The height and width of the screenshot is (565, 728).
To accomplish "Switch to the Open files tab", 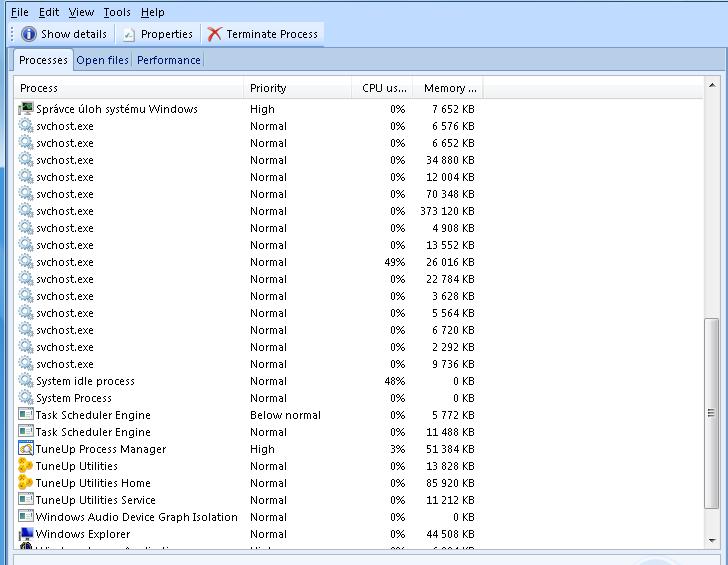I will pyautogui.click(x=103, y=60).
